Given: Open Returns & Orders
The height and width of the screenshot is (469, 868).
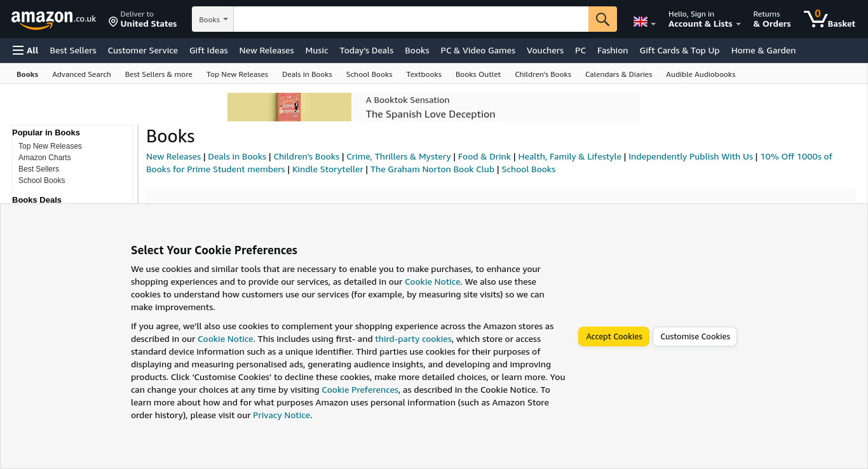Looking at the screenshot, I should 772,19.
